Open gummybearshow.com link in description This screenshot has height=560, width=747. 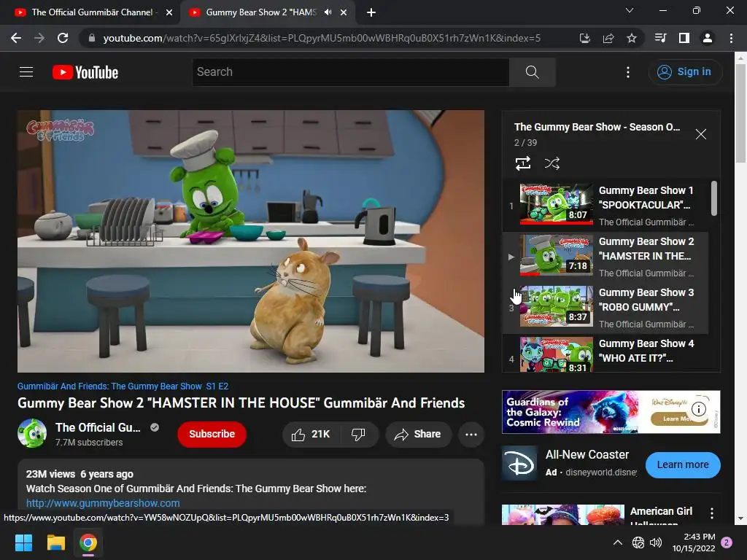103,503
